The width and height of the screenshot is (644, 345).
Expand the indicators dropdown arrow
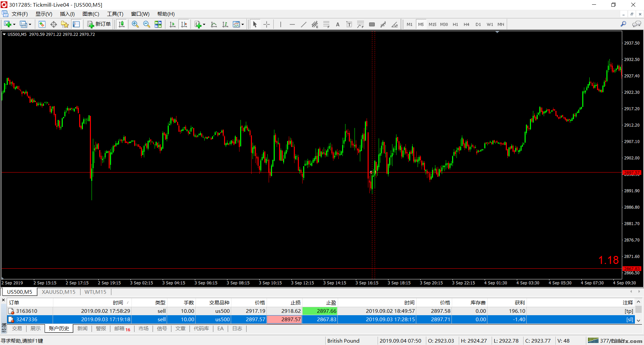pyautogui.click(x=204, y=24)
